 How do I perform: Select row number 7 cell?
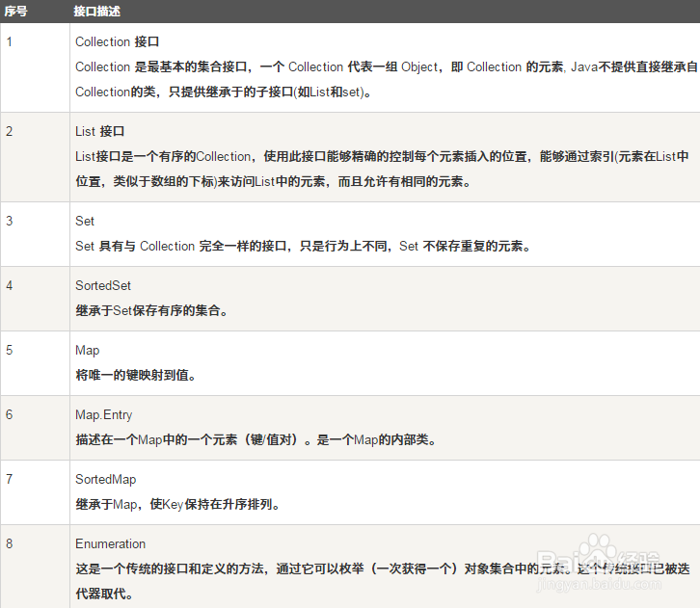coord(35,492)
